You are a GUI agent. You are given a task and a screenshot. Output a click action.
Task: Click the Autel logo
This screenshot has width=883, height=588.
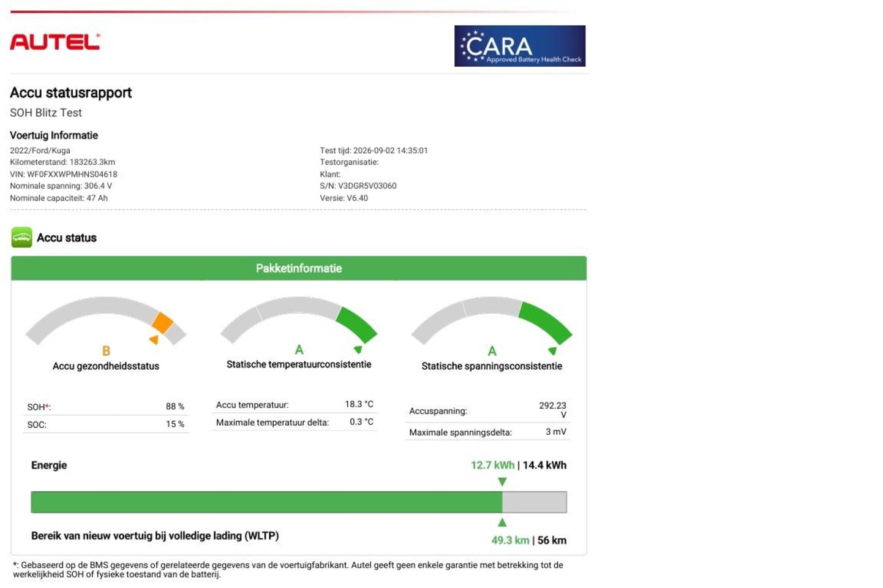pos(54,42)
